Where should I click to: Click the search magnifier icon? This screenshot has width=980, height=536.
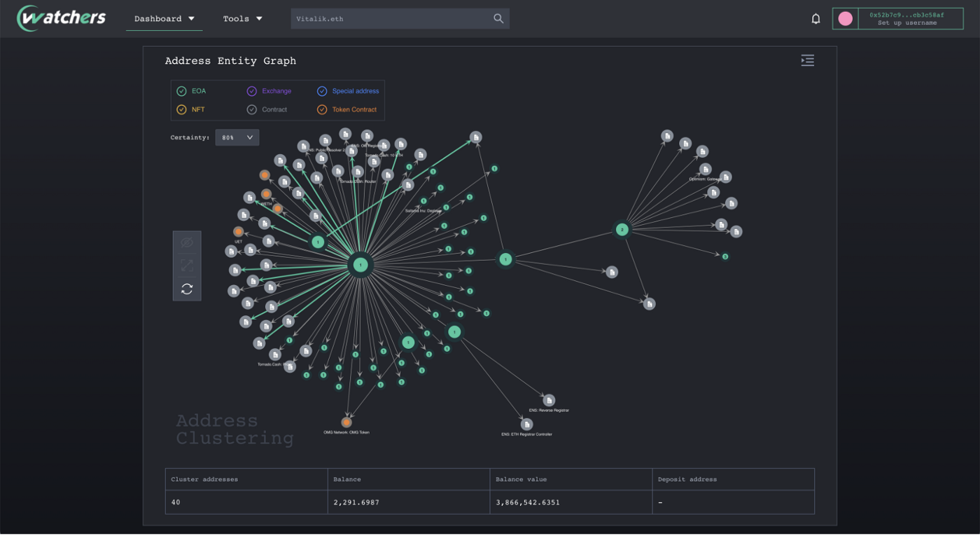[498, 19]
